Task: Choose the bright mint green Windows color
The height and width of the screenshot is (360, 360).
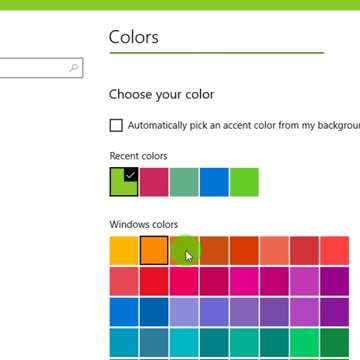Action: click(304, 343)
